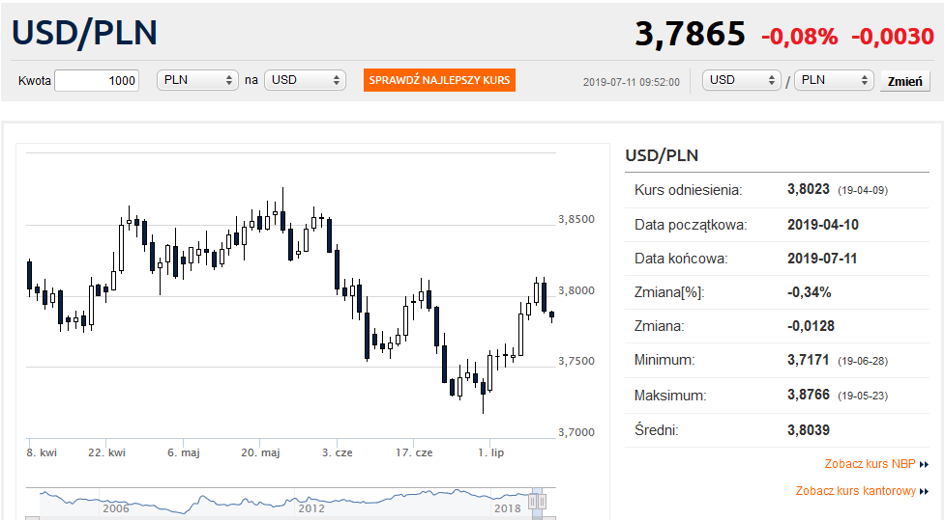Select the Kurs odniesienia value 3,8023

808,189
